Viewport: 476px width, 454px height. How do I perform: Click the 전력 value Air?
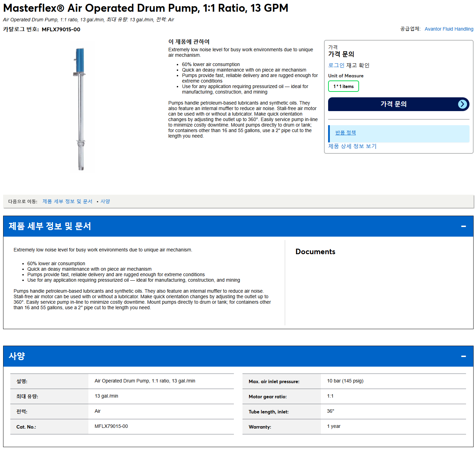(x=98, y=411)
